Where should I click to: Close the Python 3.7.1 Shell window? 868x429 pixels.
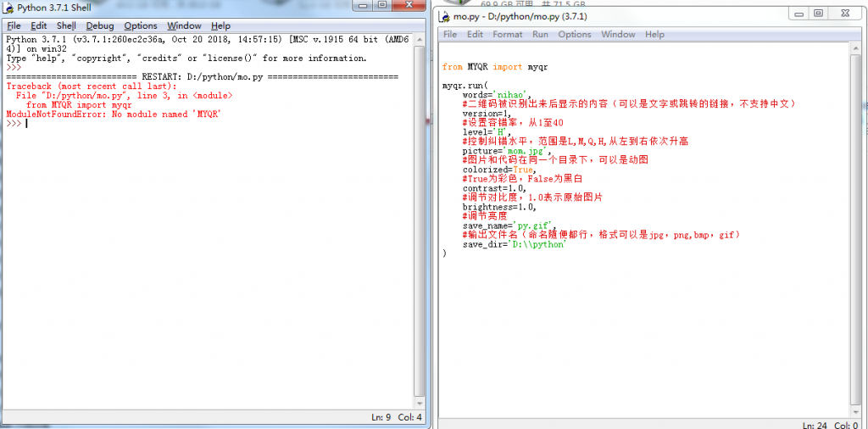click(409, 6)
